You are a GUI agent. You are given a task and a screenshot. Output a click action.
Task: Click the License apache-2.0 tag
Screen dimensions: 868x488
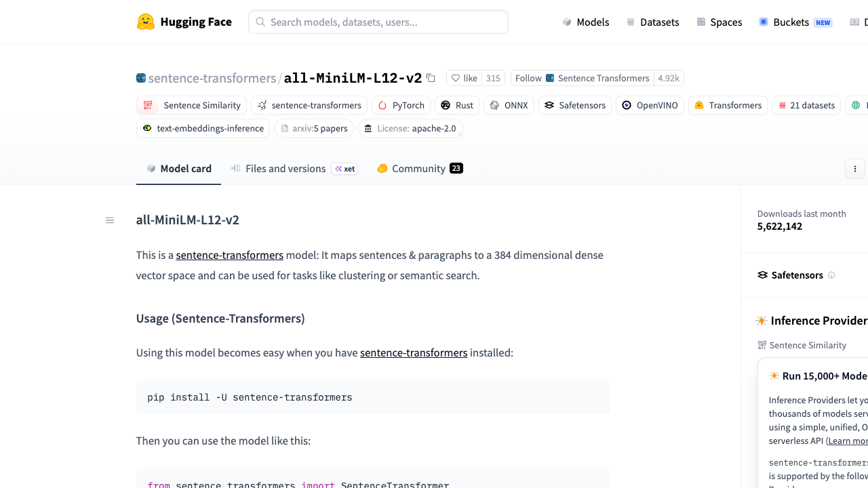click(410, 128)
